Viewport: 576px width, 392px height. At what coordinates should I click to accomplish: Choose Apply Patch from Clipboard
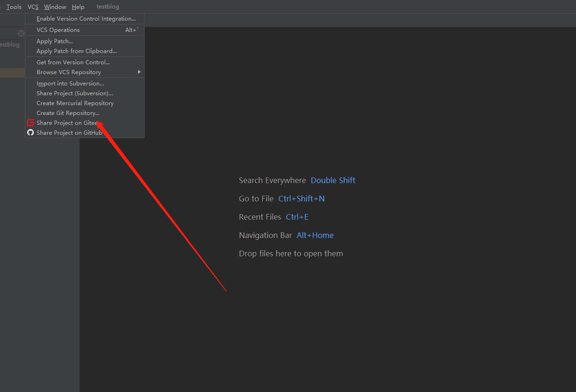[x=76, y=51]
